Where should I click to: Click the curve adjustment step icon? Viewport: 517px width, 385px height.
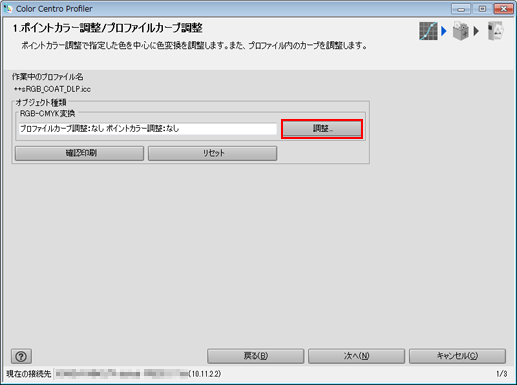428,31
